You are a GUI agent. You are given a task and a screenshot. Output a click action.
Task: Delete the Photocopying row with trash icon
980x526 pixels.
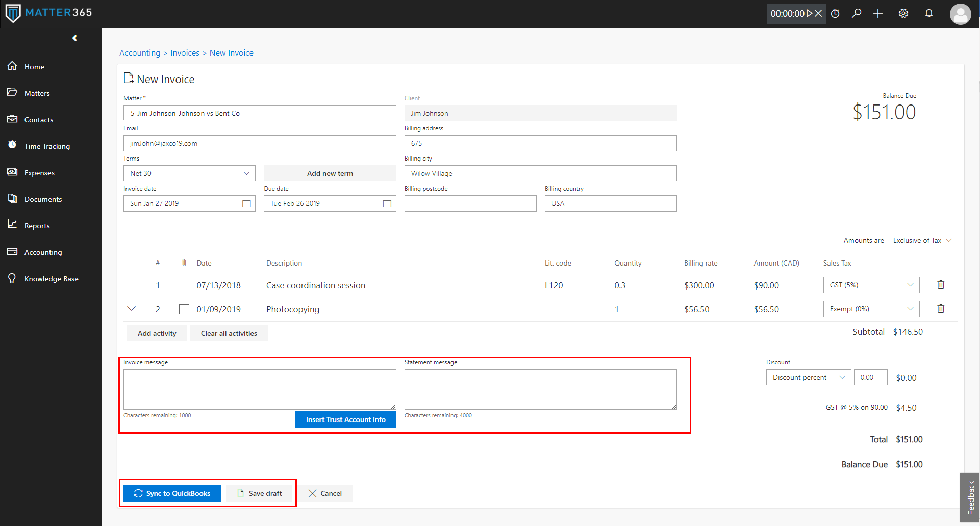tap(941, 309)
